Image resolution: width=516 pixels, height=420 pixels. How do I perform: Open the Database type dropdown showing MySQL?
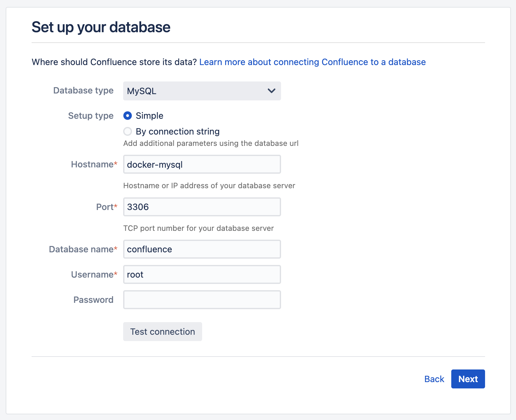click(x=202, y=91)
